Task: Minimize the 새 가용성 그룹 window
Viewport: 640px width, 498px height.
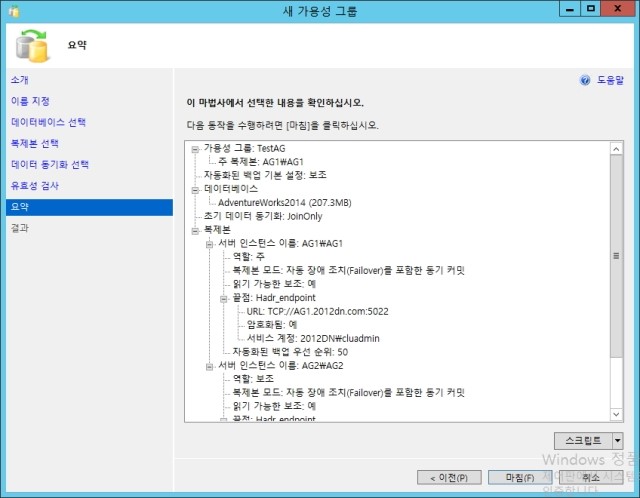Action: (x=570, y=9)
